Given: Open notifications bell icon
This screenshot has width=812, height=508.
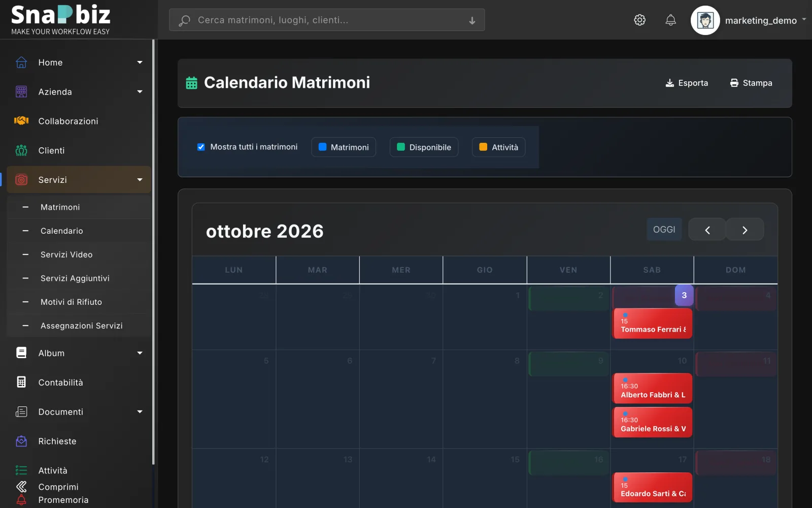Looking at the screenshot, I should [x=670, y=20].
